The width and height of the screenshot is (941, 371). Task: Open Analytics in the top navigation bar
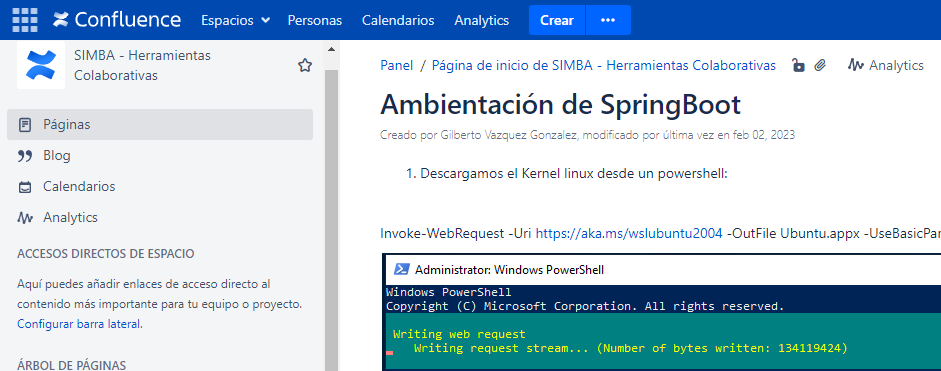[x=481, y=20]
